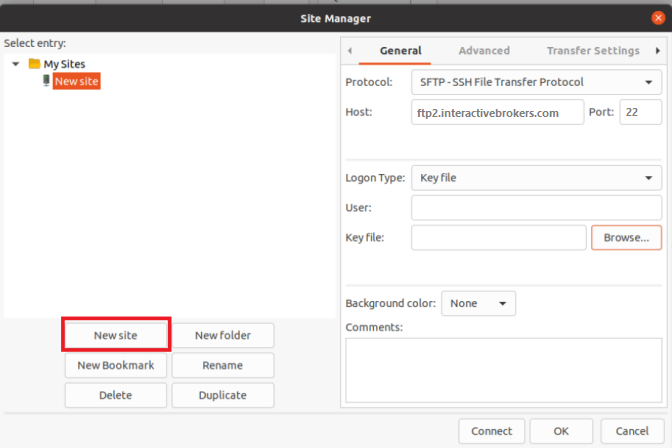Click the User input field

coord(536,207)
